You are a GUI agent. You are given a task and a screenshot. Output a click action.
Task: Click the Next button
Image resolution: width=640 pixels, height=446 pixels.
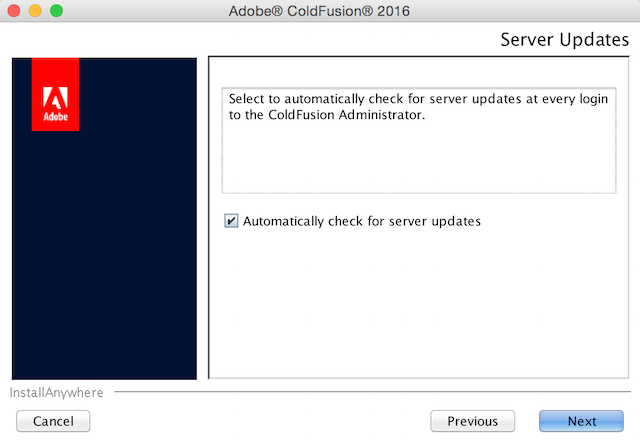(581, 421)
